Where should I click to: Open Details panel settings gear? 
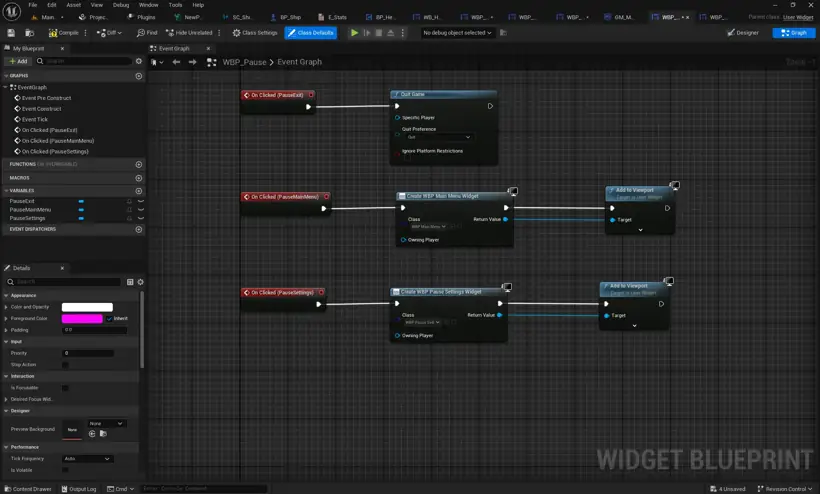tap(140, 282)
